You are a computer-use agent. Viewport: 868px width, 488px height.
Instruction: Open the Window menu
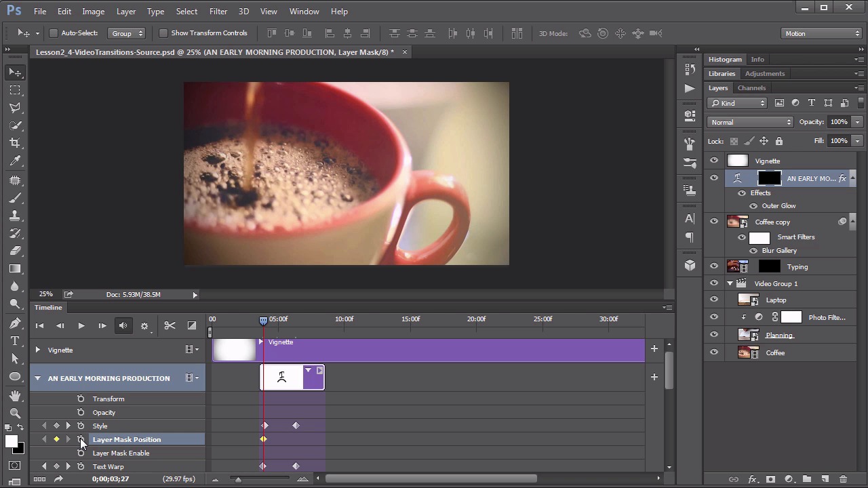(x=304, y=12)
